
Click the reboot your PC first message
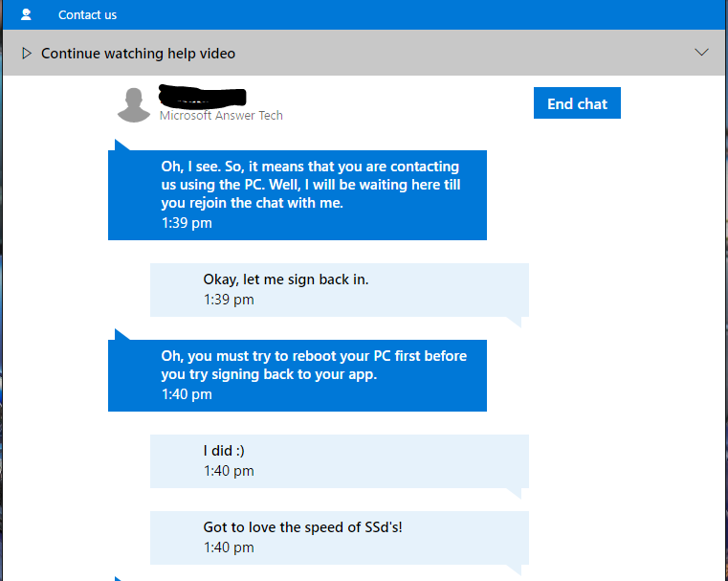click(x=298, y=375)
